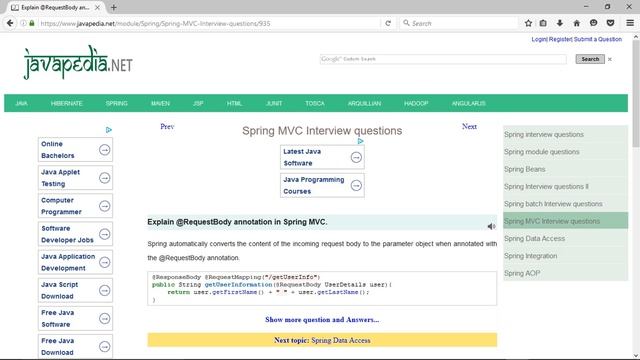Open Spring Interview questions II sidebar link
Screen dimensions: 640x360
point(546,187)
